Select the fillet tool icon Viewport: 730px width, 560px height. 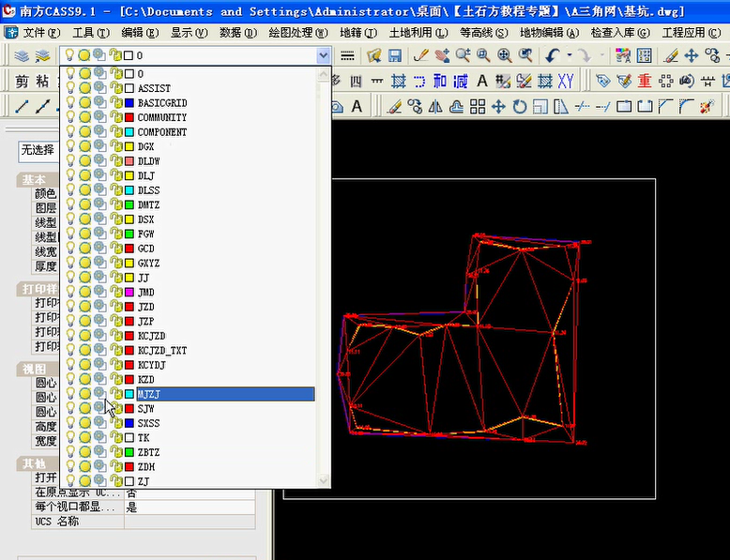coord(687,107)
